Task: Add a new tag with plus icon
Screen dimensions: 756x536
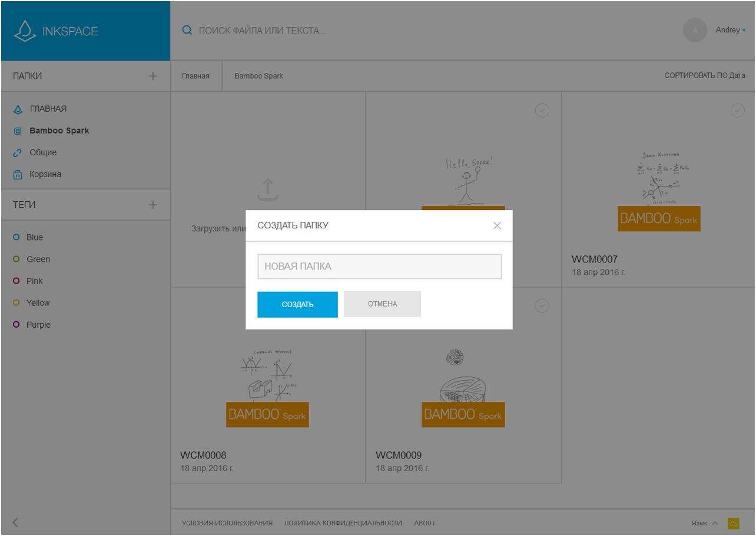Action: pos(153,205)
